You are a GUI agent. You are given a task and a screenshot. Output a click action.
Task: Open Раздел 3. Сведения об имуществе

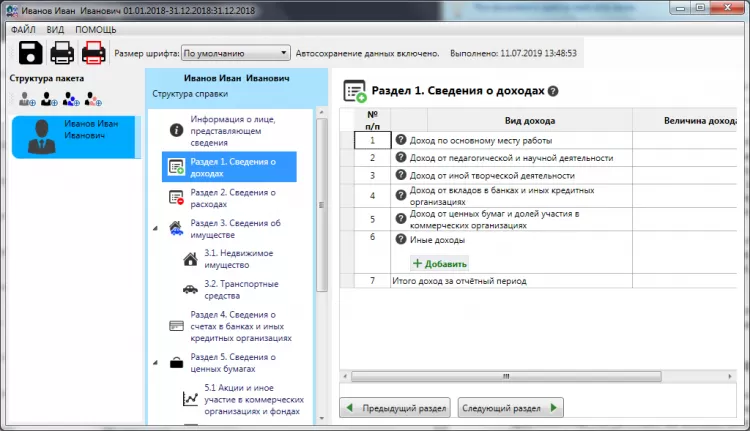coord(235,229)
